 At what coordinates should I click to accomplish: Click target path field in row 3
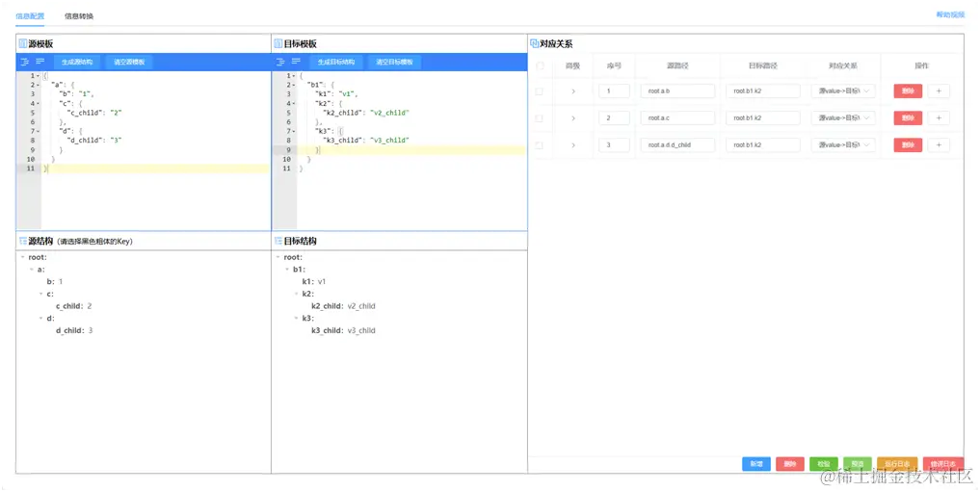point(762,144)
